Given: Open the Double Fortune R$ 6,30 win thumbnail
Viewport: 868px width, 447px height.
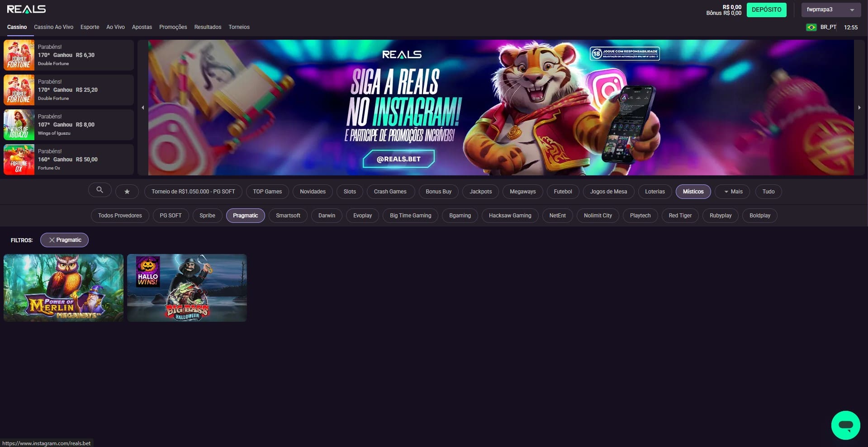Looking at the screenshot, I should pos(19,55).
